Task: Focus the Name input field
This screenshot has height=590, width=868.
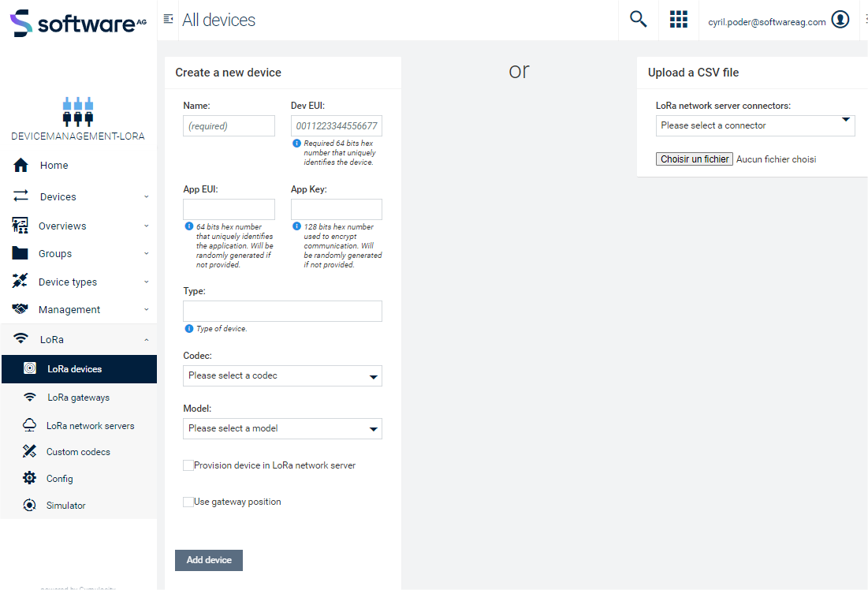Action: [x=229, y=125]
